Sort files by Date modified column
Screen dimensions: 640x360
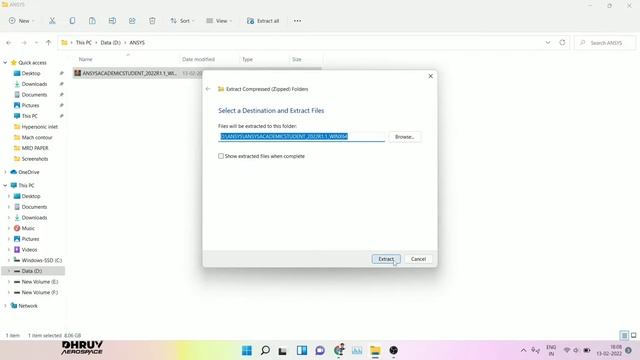[x=198, y=60]
